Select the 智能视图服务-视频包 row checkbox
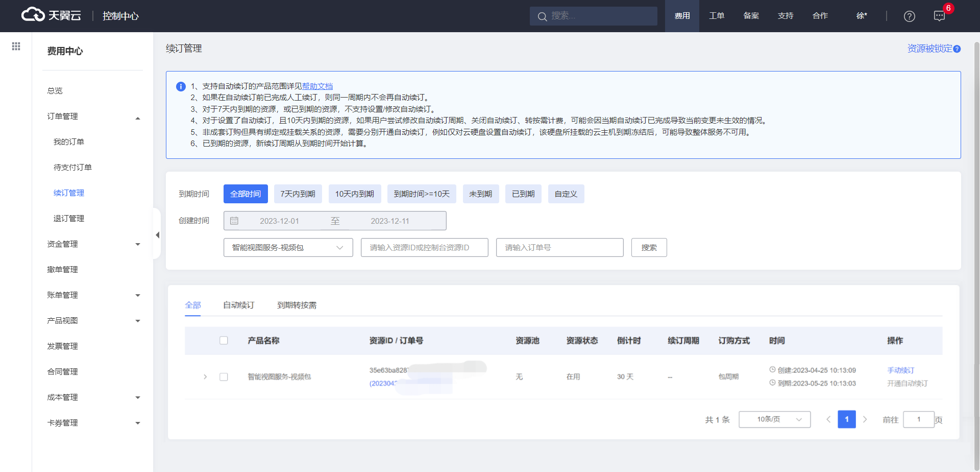 (224, 377)
